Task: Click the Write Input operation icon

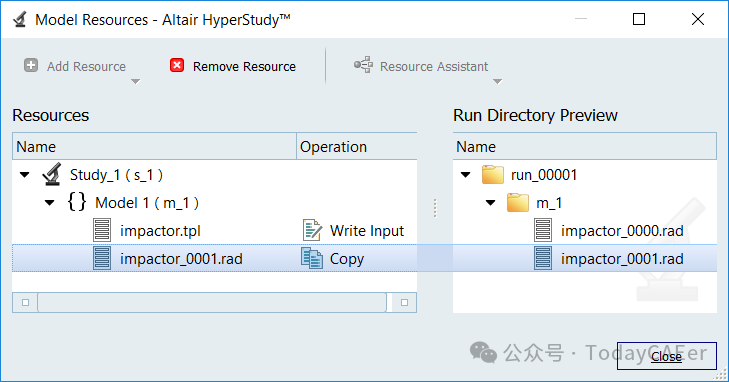Action: pos(312,230)
